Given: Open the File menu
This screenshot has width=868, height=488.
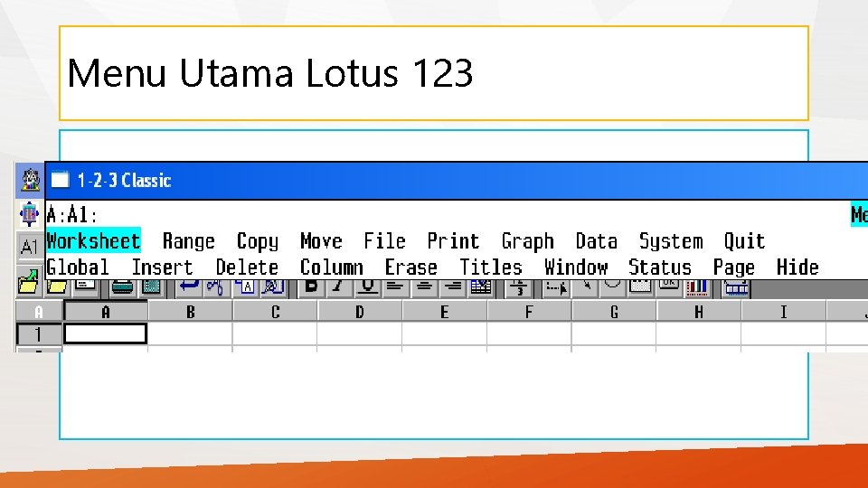Looking at the screenshot, I should point(385,240).
